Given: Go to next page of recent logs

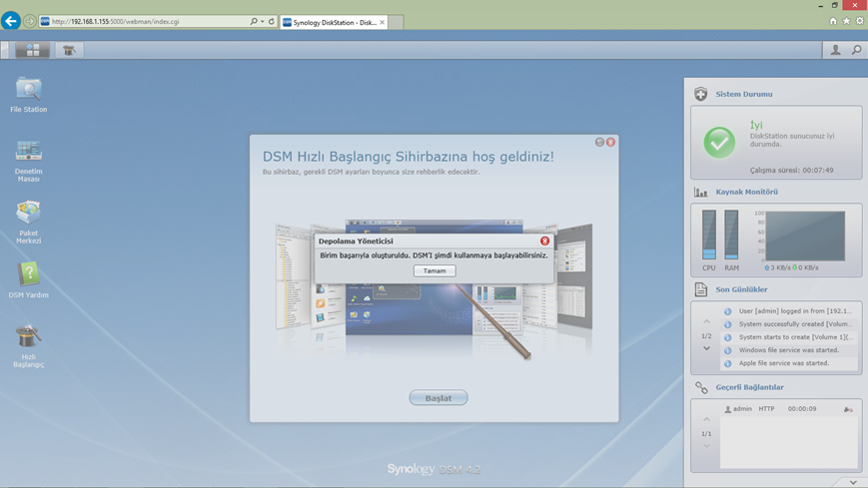Looking at the screenshot, I should 707,348.
